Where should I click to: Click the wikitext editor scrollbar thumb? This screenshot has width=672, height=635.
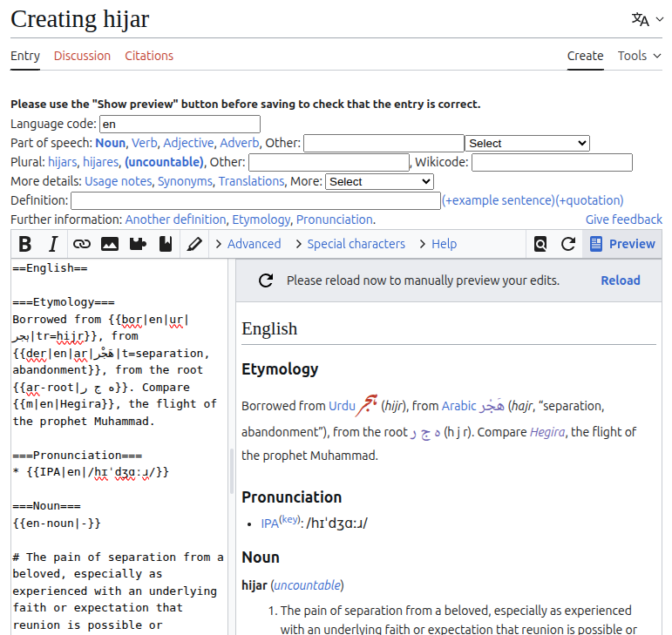[x=232, y=471]
